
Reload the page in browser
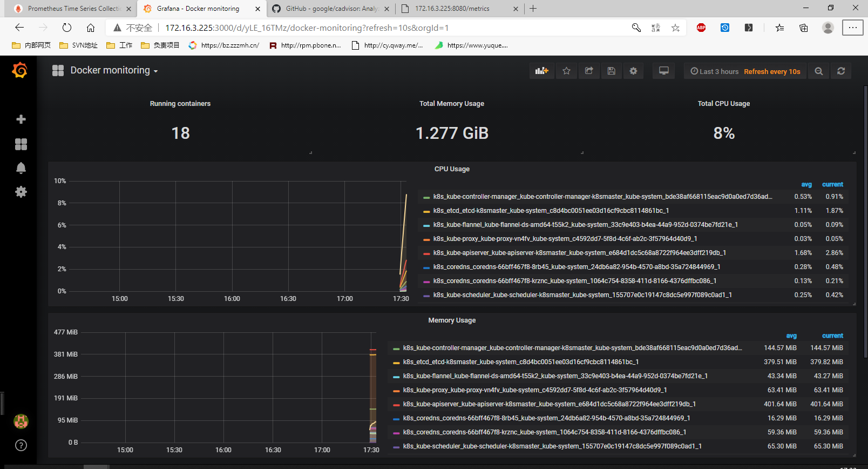click(x=67, y=28)
